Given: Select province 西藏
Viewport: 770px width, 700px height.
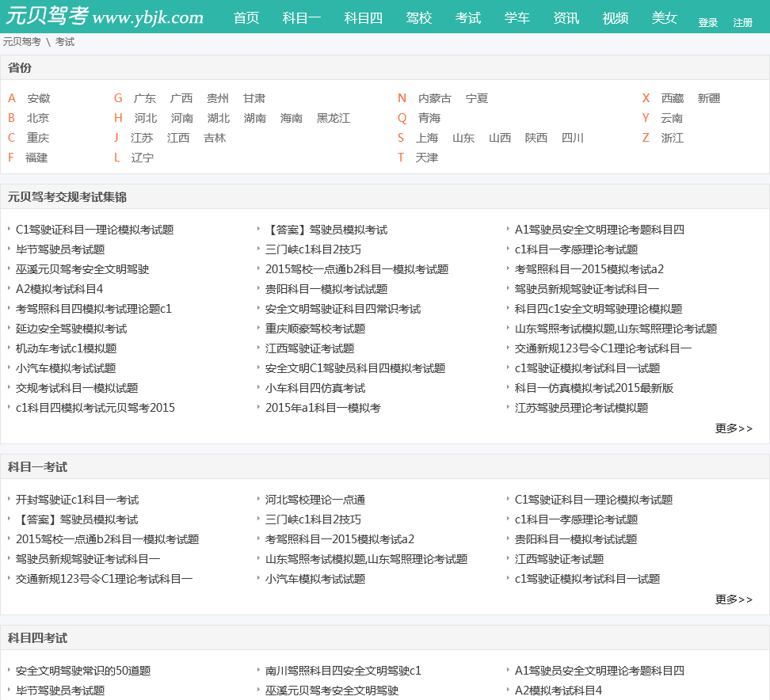Looking at the screenshot, I should (x=673, y=98).
